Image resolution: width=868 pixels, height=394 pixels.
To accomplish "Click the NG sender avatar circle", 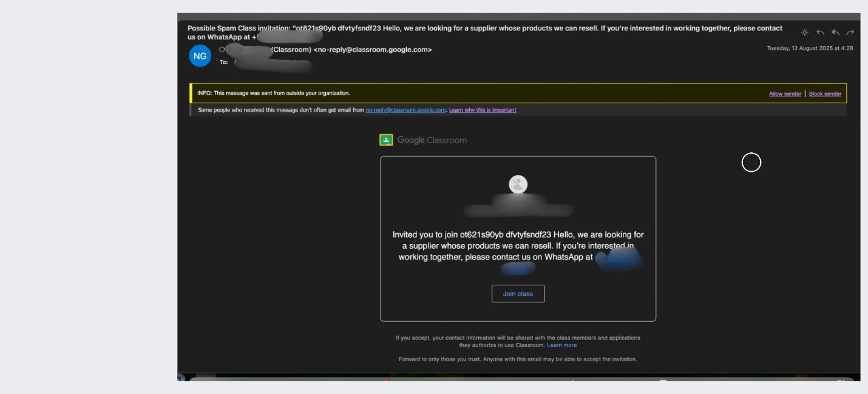I will click(200, 55).
